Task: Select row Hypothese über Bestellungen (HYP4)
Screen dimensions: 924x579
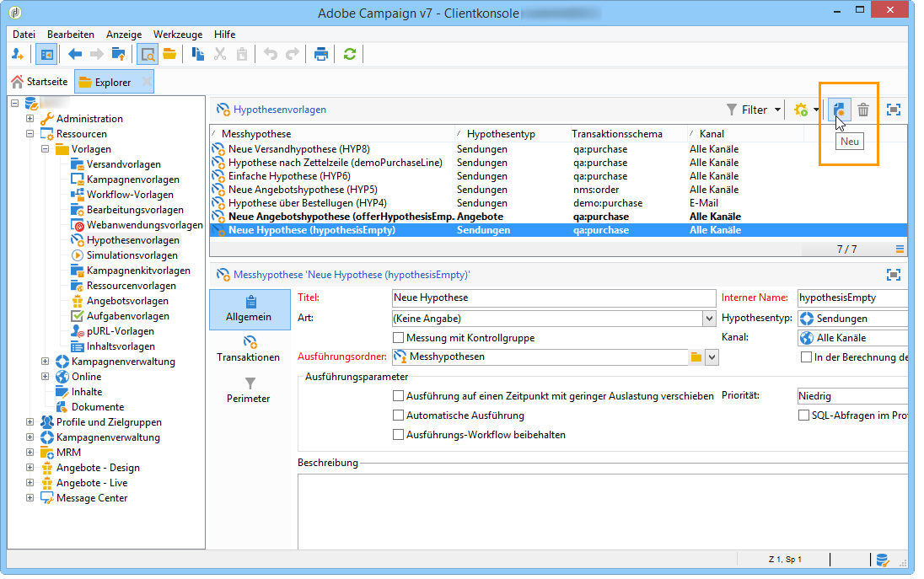Action: click(x=558, y=203)
